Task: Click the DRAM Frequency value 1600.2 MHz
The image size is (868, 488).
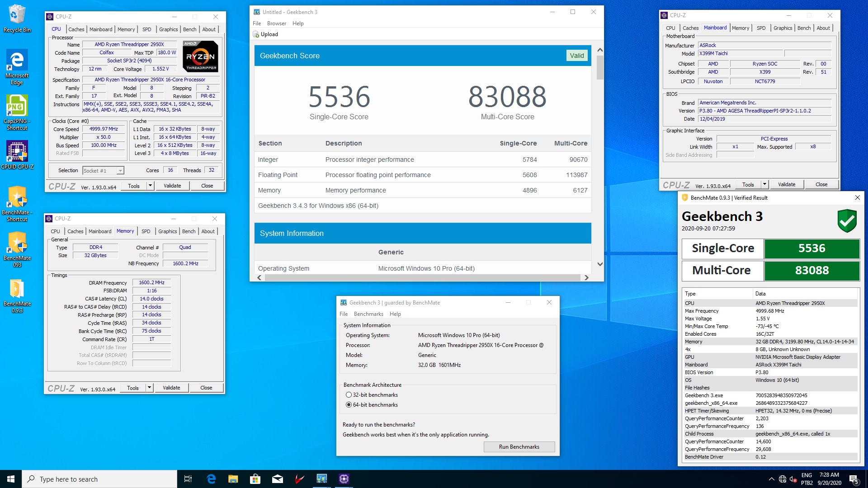Action: (151, 282)
